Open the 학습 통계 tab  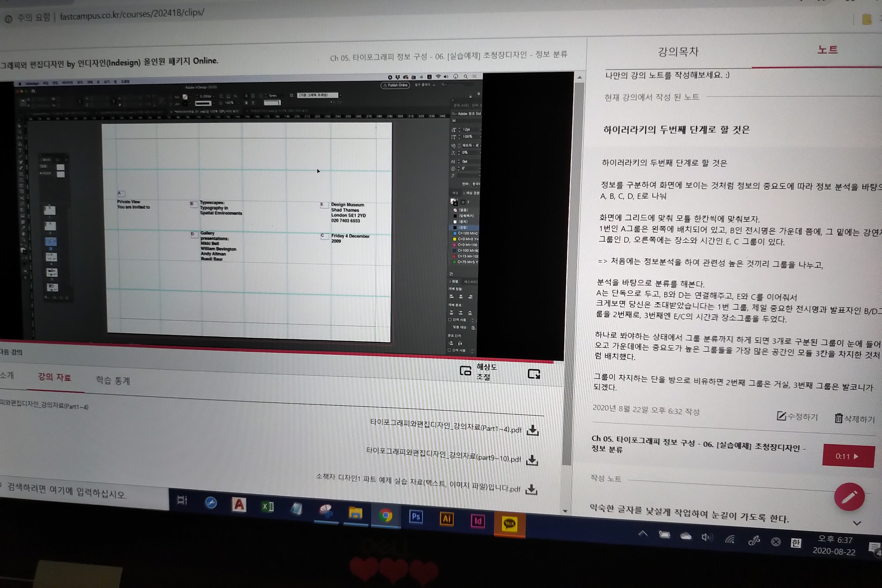113,381
